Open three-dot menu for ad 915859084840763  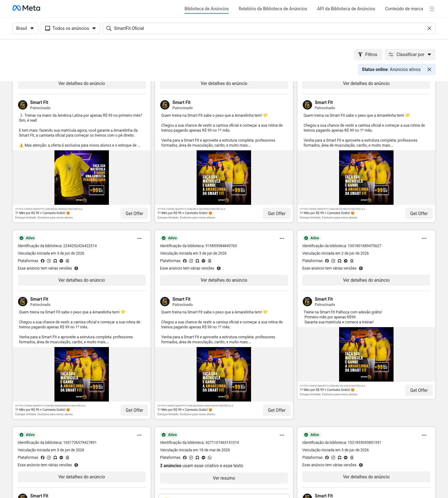pos(282,238)
